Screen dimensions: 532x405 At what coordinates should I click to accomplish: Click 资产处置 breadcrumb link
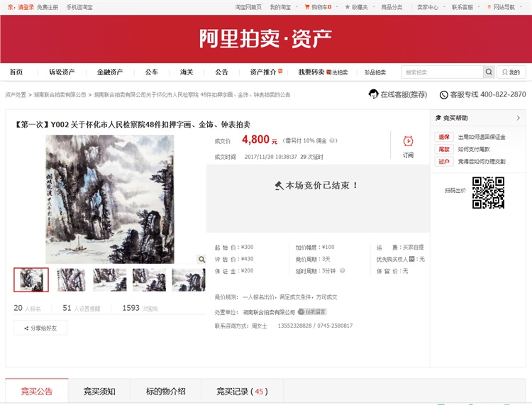pyautogui.click(x=16, y=94)
